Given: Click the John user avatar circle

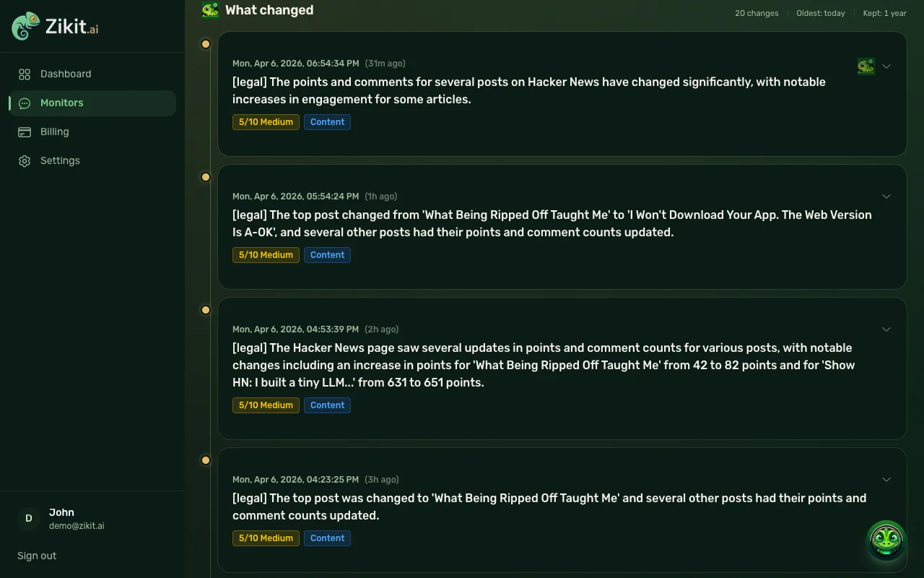Looking at the screenshot, I should click(x=28, y=518).
